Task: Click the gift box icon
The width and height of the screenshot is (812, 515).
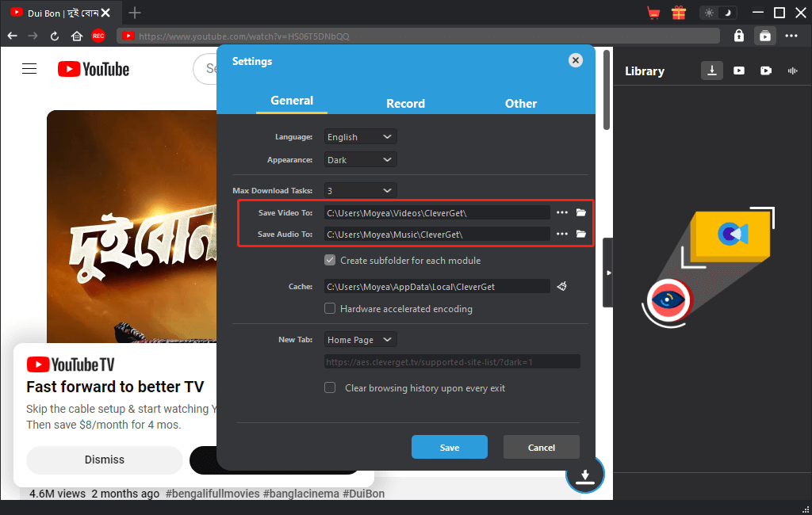Action: click(679, 13)
